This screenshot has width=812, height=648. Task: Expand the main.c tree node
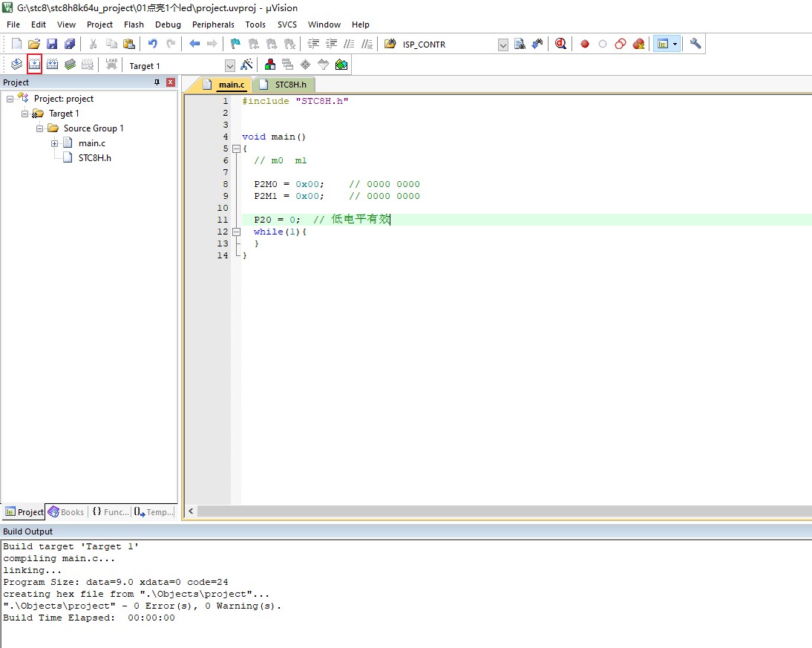54,143
